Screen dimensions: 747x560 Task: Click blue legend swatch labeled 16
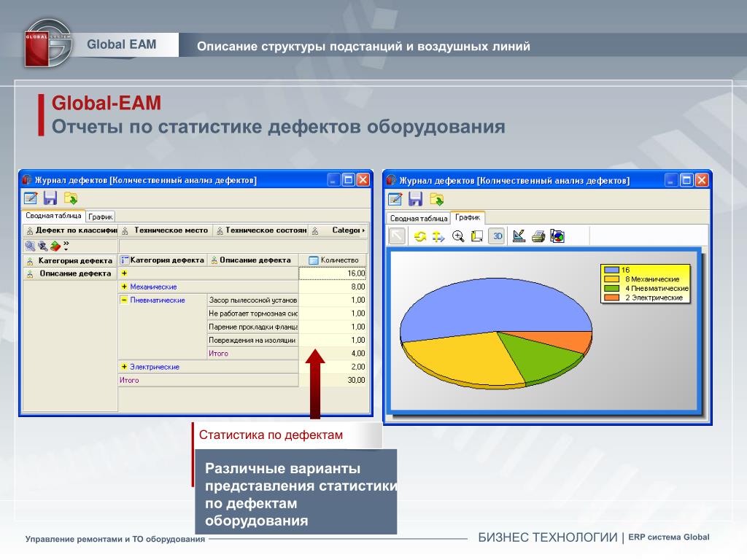(611, 270)
